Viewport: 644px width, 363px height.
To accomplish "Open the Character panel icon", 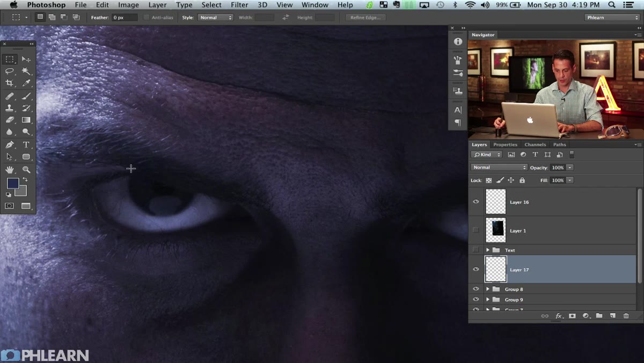I will (x=458, y=110).
